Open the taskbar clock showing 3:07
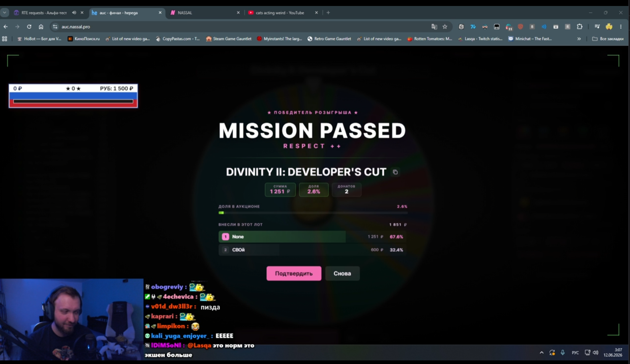This screenshot has width=630, height=364. (613, 352)
